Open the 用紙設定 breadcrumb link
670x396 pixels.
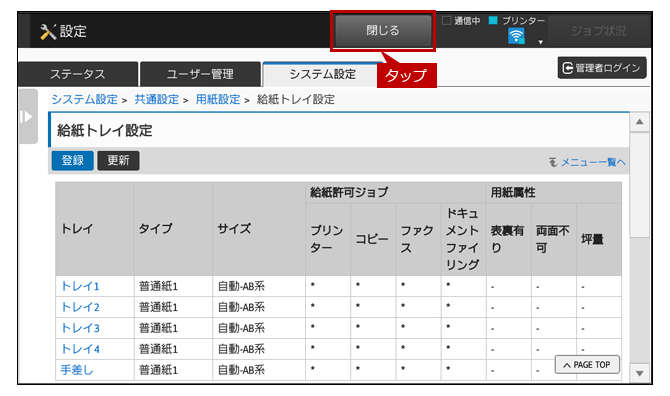click(218, 100)
